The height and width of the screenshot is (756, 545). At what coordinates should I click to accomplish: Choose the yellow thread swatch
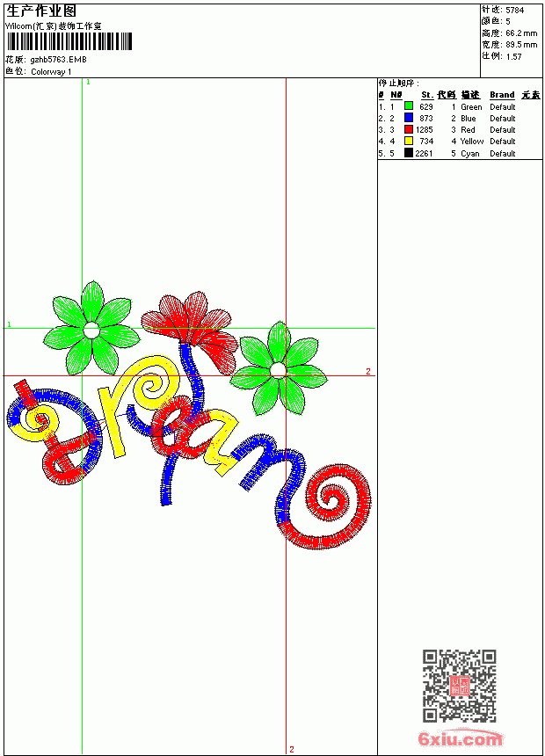point(409,142)
